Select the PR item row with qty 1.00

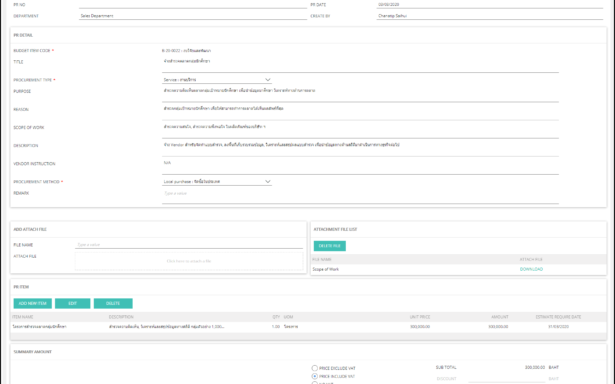(x=308, y=326)
